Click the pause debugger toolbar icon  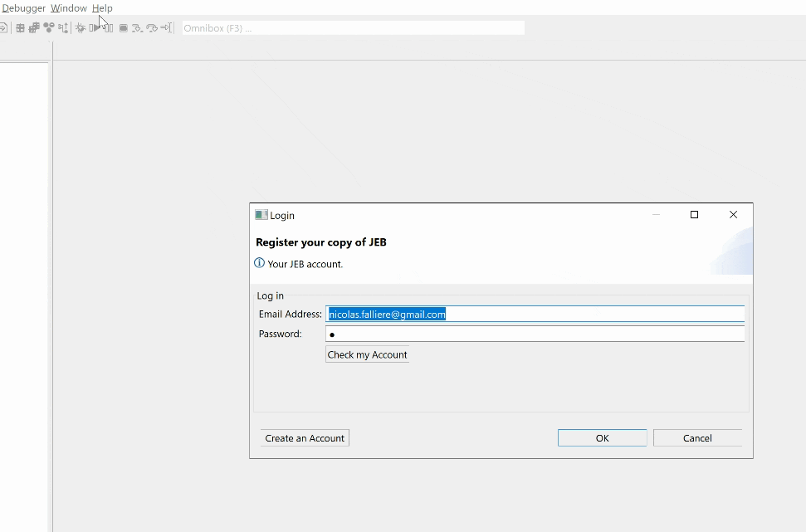coord(109,27)
